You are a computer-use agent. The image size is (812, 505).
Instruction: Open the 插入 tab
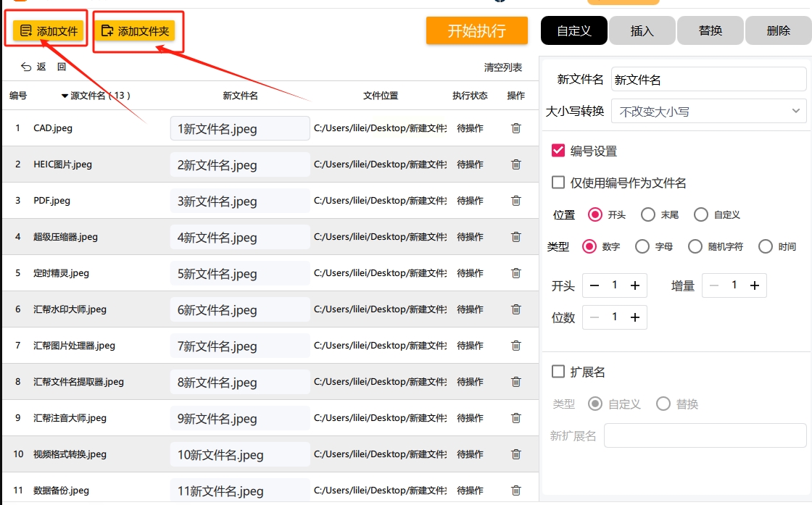click(642, 30)
